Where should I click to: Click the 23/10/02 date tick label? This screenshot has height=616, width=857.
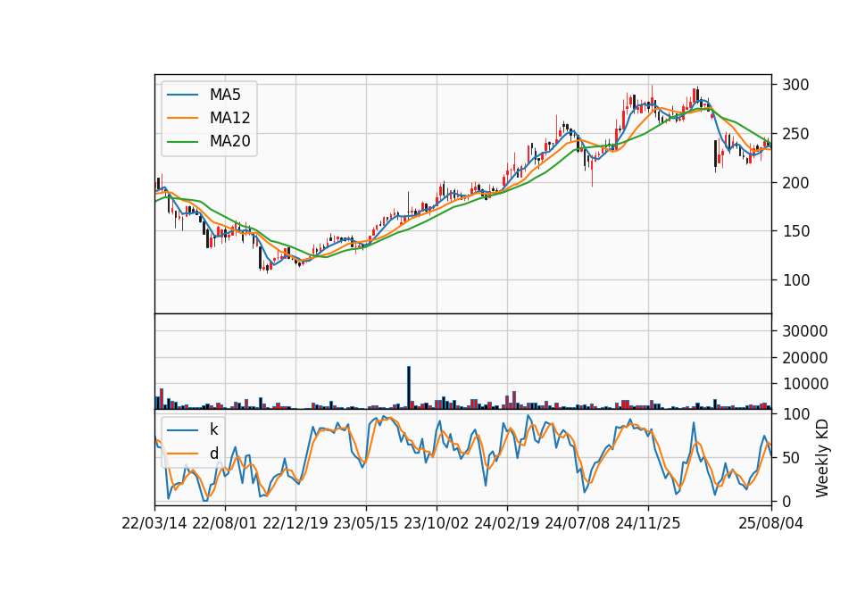point(437,523)
